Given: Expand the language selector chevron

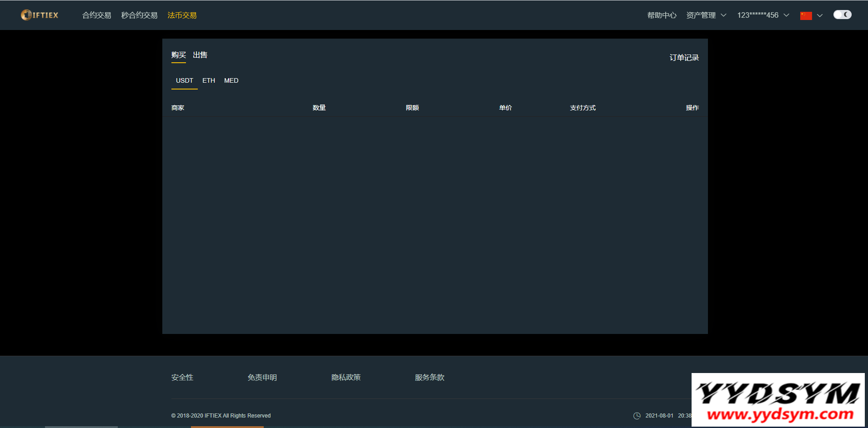Looking at the screenshot, I should point(820,15).
